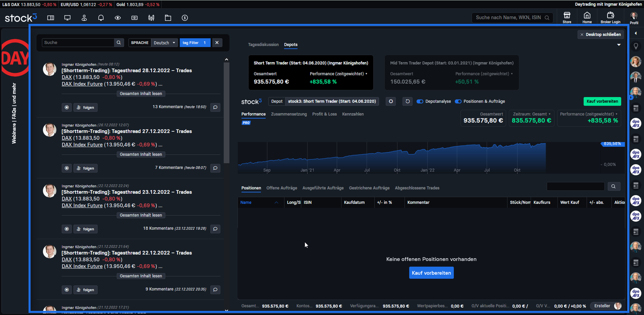The height and width of the screenshot is (315, 644).
Task: Open Profit & Loss tab
Action: point(324,114)
